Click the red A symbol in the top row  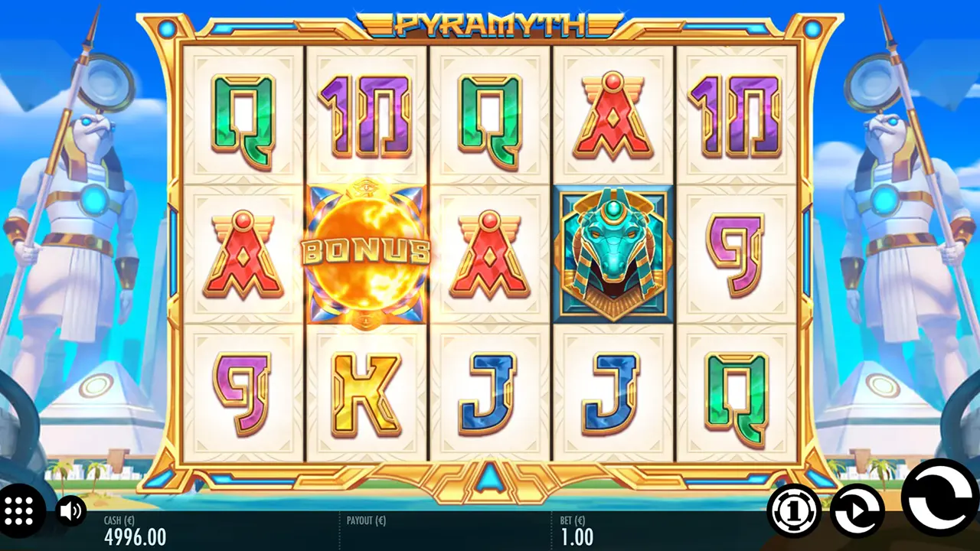click(x=614, y=116)
